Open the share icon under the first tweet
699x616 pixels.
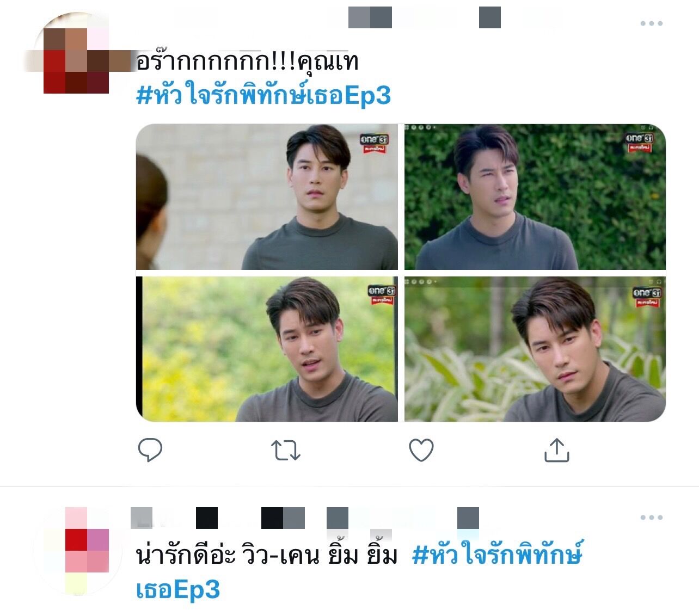(556, 450)
